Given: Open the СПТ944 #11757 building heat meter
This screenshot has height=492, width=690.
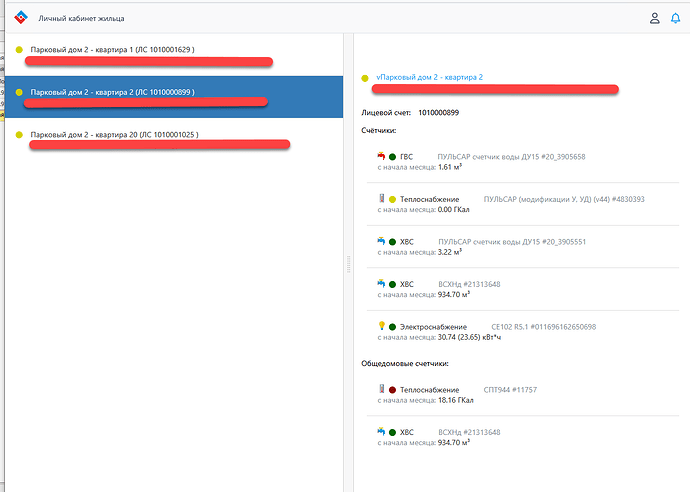Looking at the screenshot, I should [510, 389].
